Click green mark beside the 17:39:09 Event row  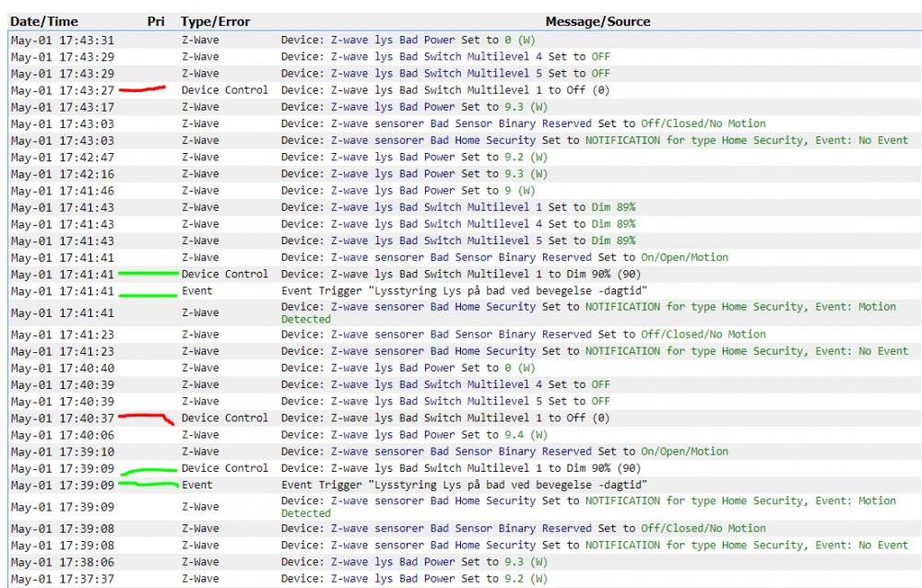point(148,484)
